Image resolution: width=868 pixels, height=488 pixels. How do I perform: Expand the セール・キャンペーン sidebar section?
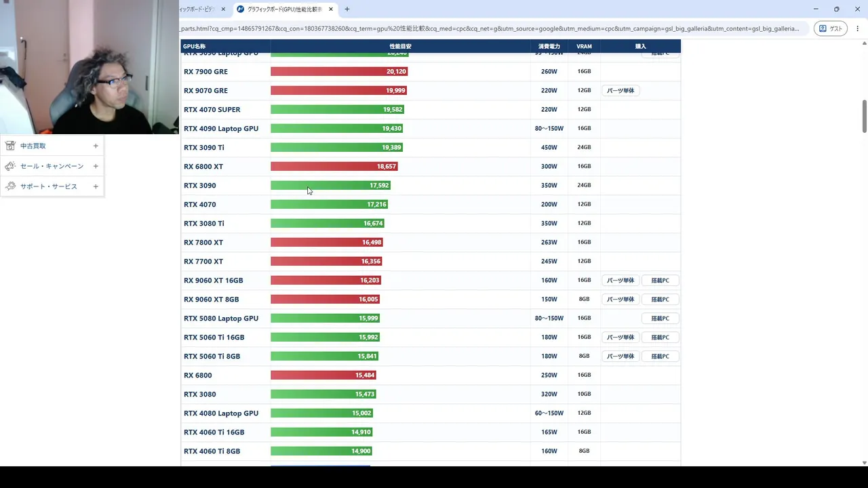[x=96, y=166]
